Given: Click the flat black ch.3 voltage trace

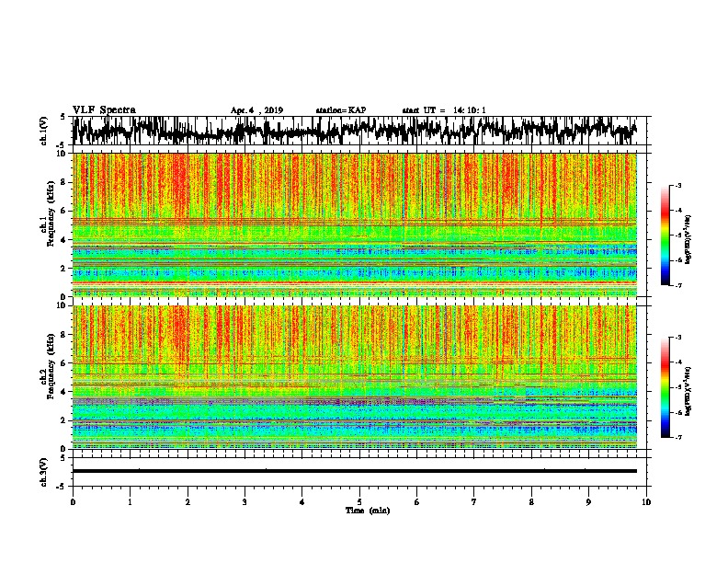Looking at the screenshot, I should [x=354, y=471].
